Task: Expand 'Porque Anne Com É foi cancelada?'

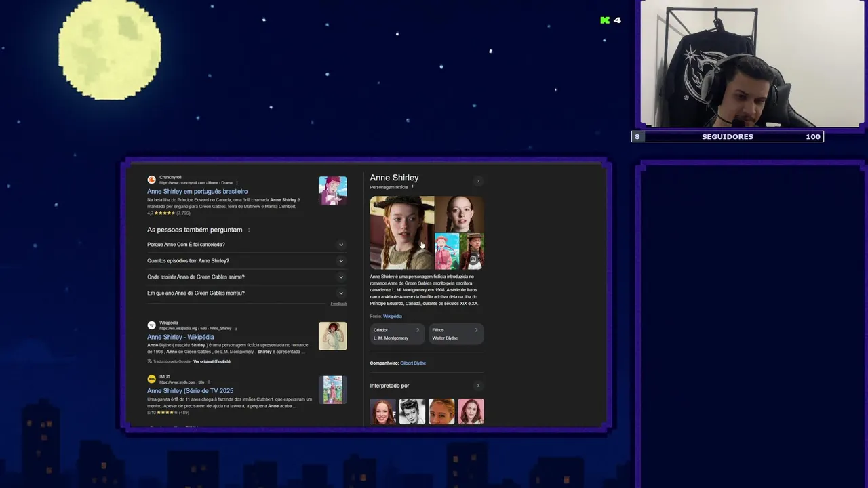Action: pyautogui.click(x=247, y=245)
